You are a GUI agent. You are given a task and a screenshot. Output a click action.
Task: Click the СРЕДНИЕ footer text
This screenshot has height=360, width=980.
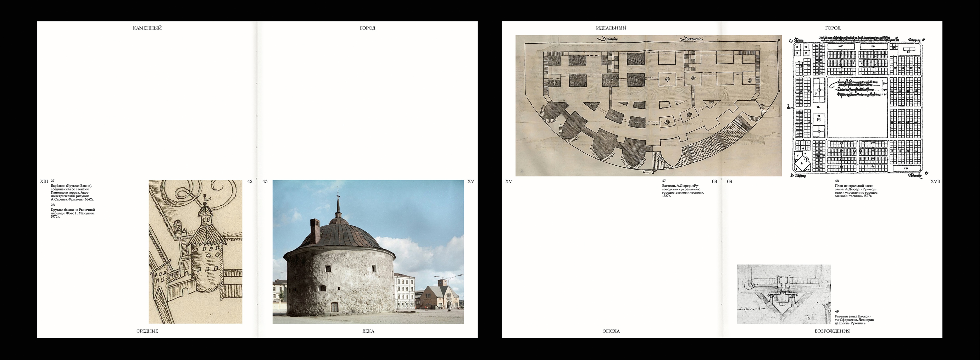tap(147, 331)
